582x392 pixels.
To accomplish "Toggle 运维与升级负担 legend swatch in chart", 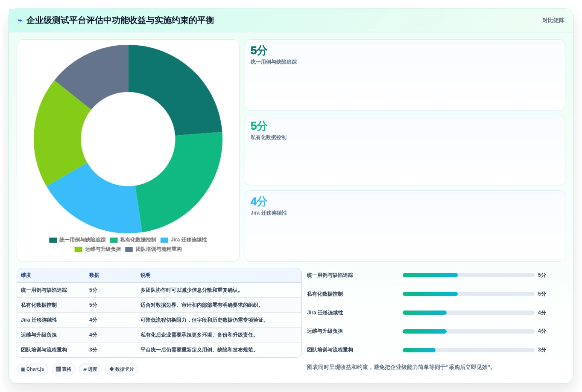I will click(79, 250).
